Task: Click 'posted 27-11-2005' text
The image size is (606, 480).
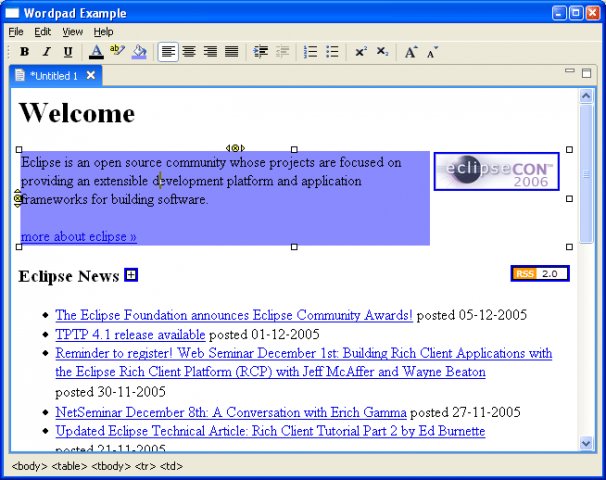Action: [x=465, y=412]
